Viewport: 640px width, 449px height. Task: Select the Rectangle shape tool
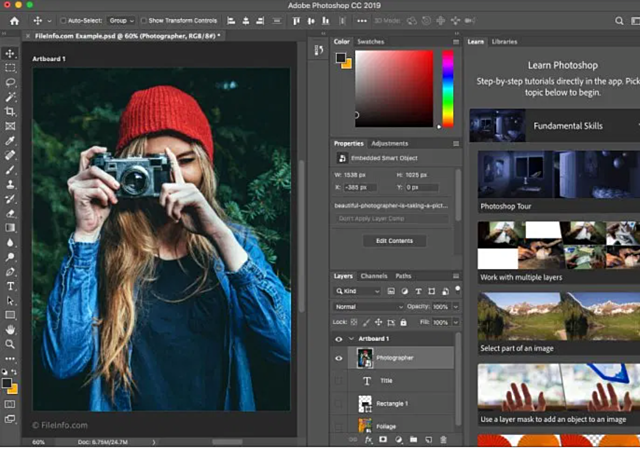click(x=10, y=315)
